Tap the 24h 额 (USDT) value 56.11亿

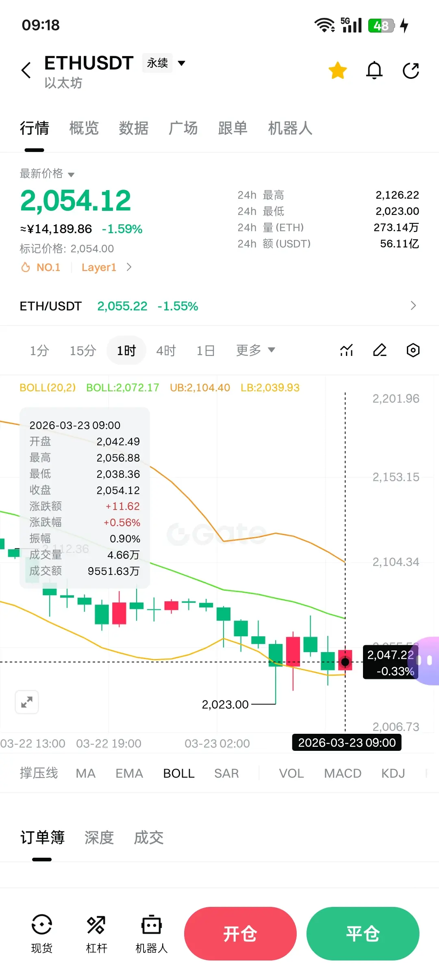pyautogui.click(x=399, y=244)
